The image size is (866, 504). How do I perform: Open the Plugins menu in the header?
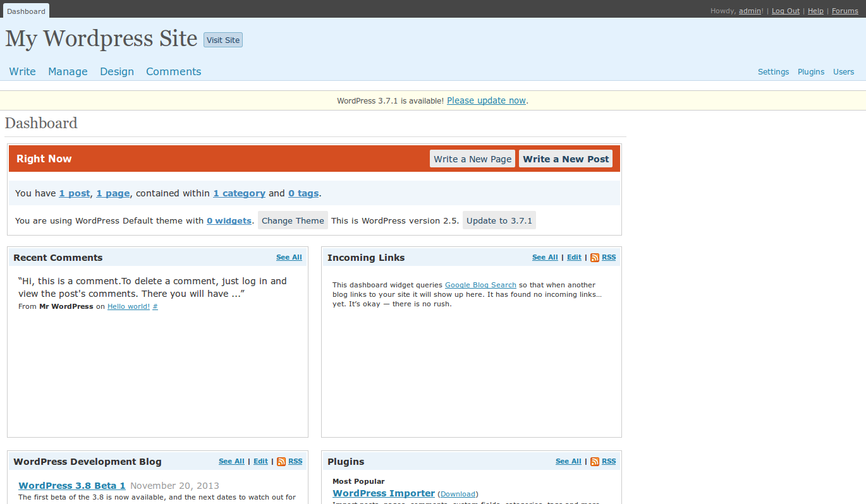[x=811, y=72]
